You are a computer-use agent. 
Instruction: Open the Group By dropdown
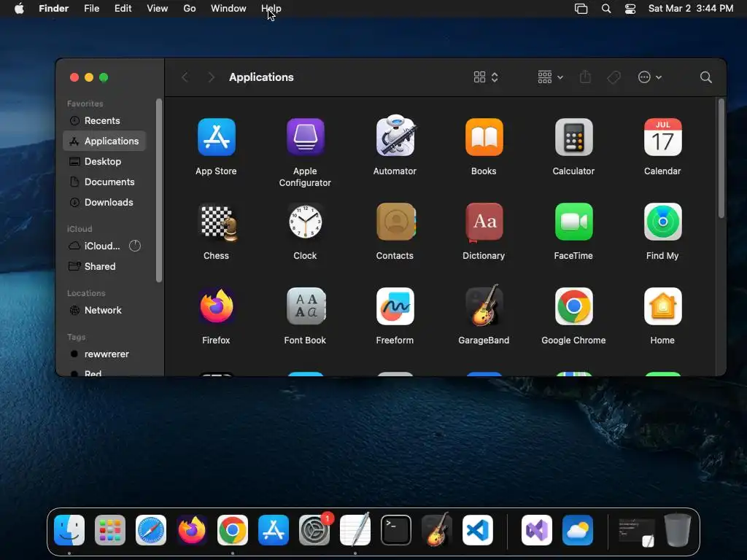[x=550, y=77]
